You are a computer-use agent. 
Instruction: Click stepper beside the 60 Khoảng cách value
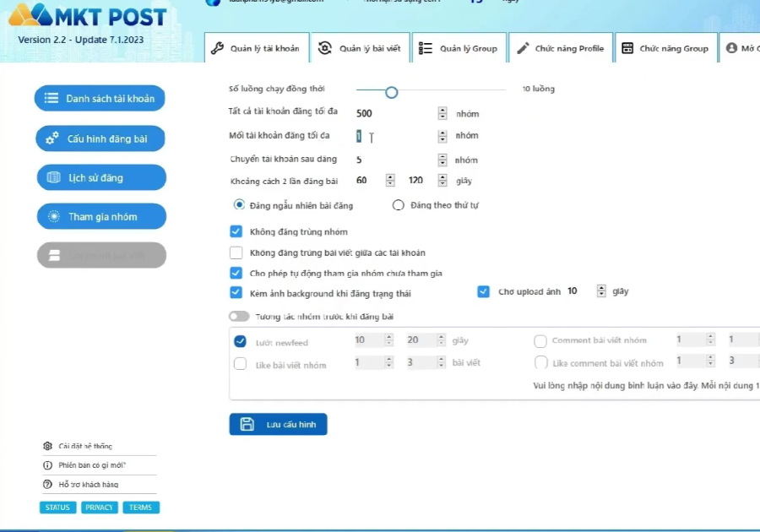[390, 180]
